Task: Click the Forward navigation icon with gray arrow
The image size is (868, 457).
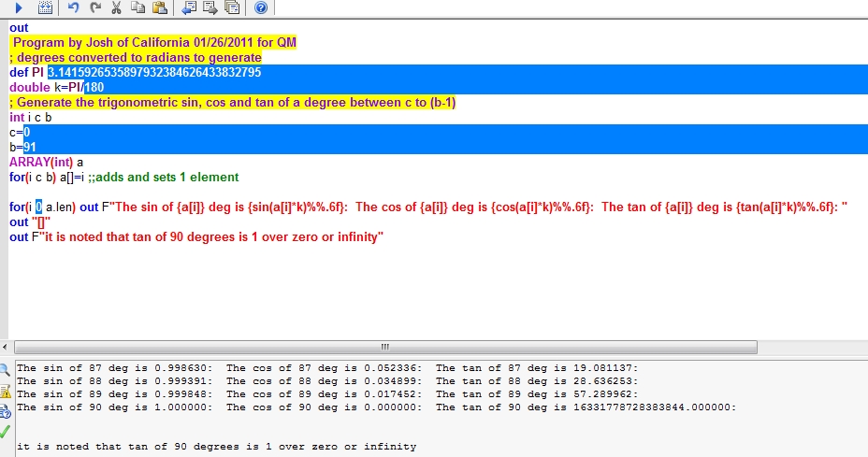Action: coord(210,7)
